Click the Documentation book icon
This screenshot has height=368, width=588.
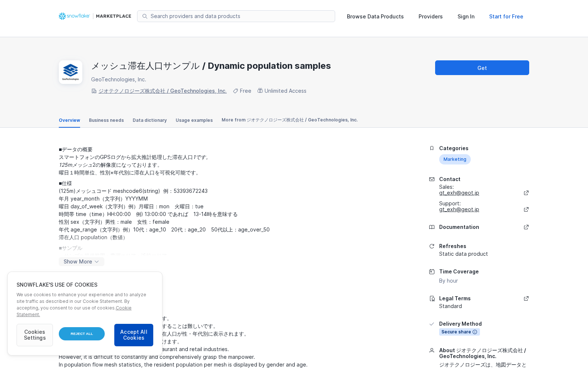[432, 227]
